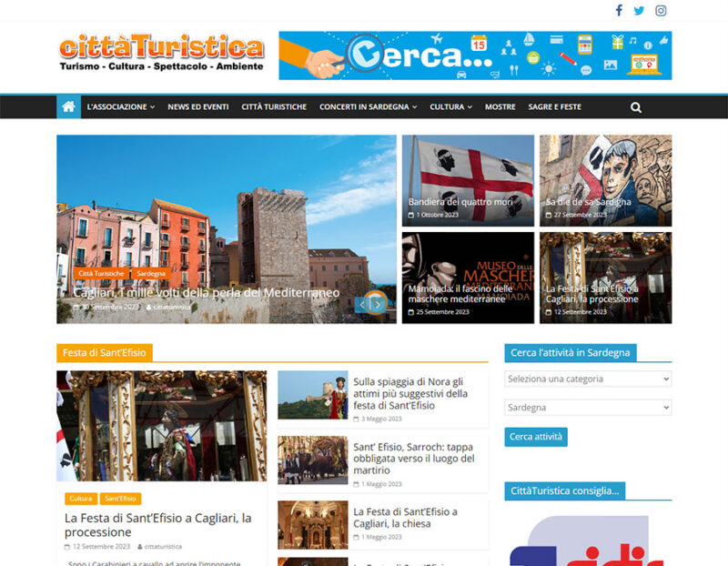Open the Sardegna region dropdown
This screenshot has width=728, height=566.
pyautogui.click(x=587, y=408)
